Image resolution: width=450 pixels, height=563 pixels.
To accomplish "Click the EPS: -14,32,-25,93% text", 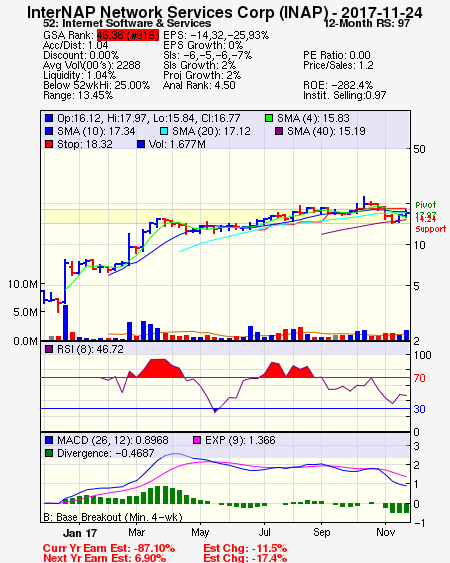I will tap(216, 35).
